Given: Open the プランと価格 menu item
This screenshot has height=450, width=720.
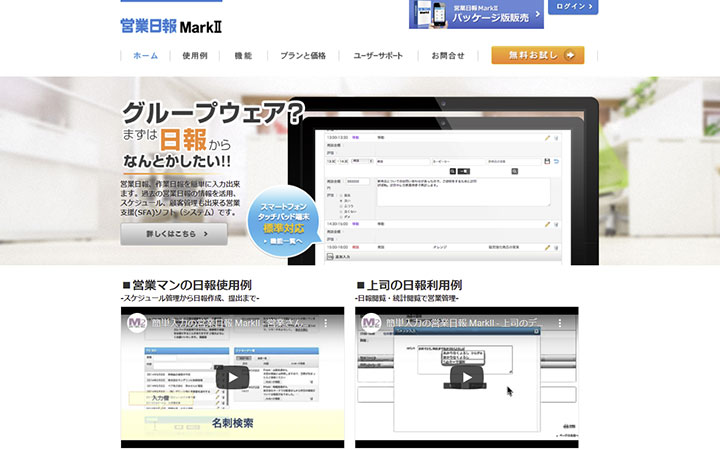Looking at the screenshot, I should (x=303, y=56).
